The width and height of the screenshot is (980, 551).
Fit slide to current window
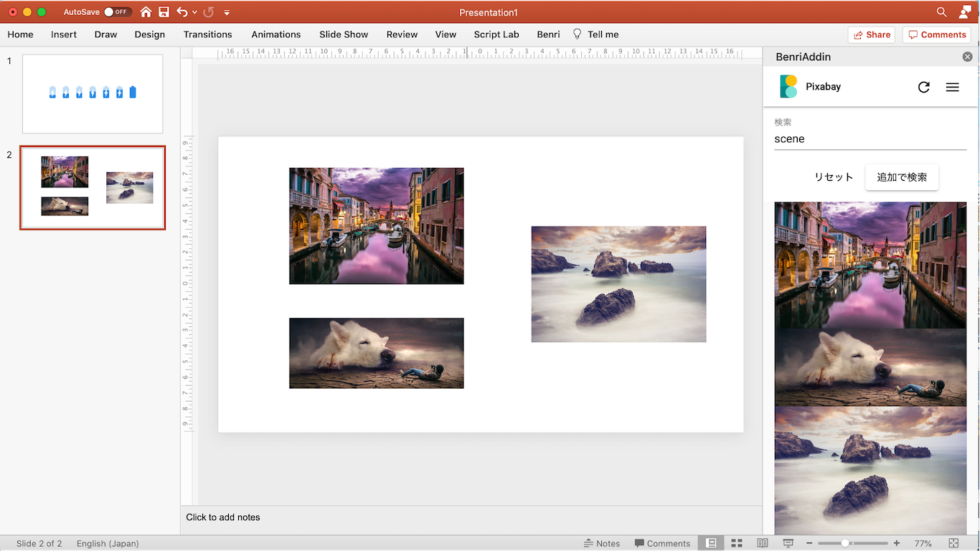point(953,543)
